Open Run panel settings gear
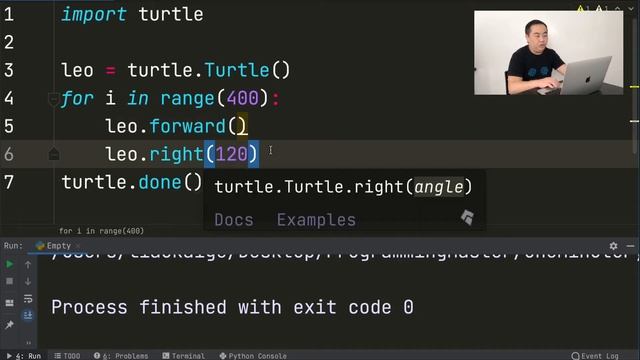The height and width of the screenshot is (360, 640). click(x=613, y=246)
